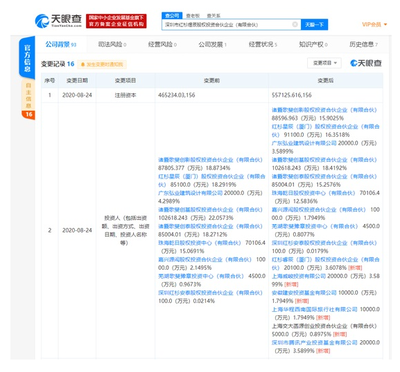Click the value 557125.616.156 in row 1

[x=292, y=95]
